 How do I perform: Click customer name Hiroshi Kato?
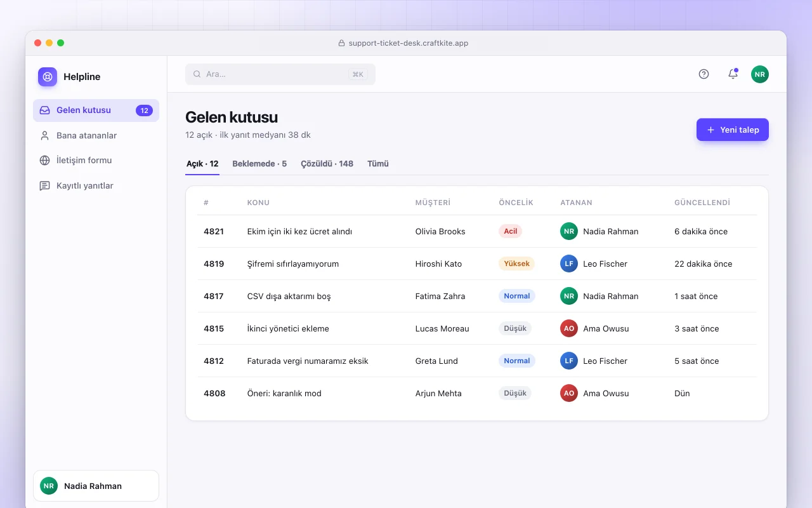(438, 264)
